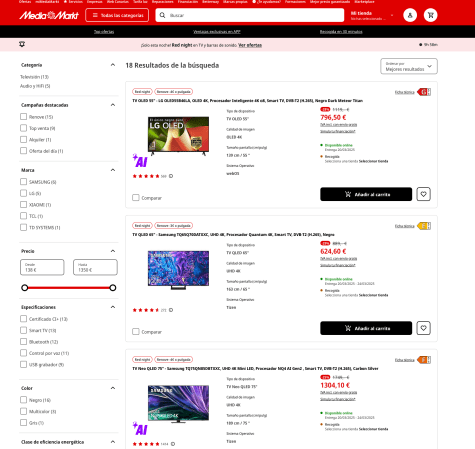The image size is (475, 449).
Task: Click Renove tag on Samsung QLED 65
Action: (174, 226)
